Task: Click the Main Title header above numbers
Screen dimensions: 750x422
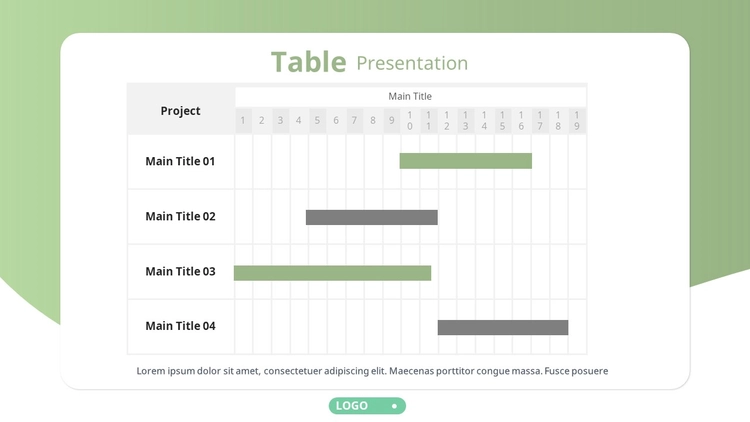Action: (410, 96)
